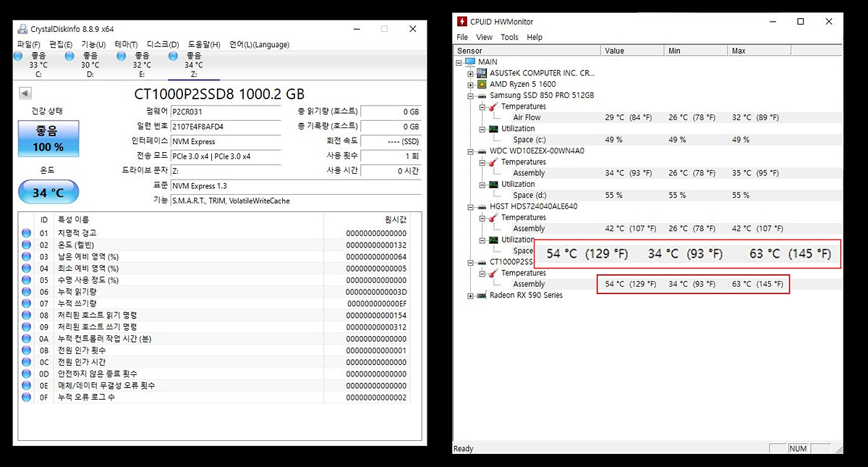Click the transfer mode field PCIe 3.0 x4
This screenshot has height=467, width=868.
click(x=226, y=156)
